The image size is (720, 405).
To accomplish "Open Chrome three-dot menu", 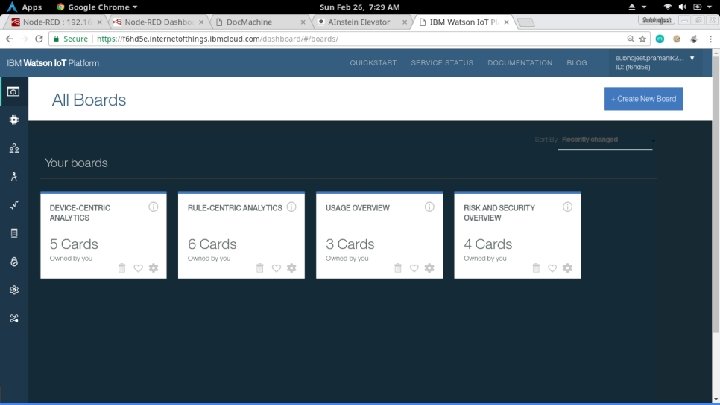I will pos(710,39).
